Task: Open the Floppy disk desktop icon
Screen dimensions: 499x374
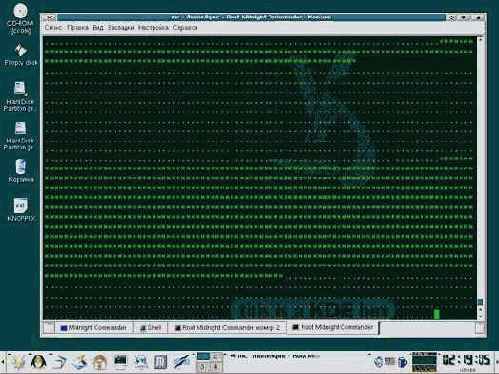Action: [x=21, y=54]
